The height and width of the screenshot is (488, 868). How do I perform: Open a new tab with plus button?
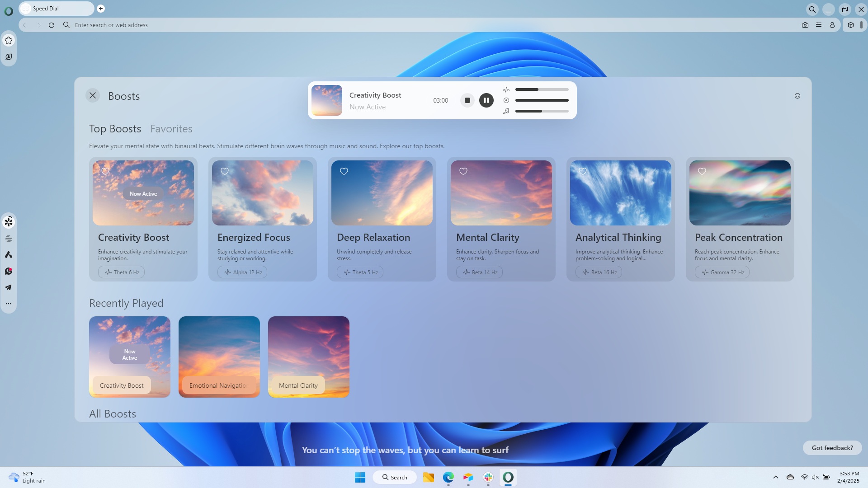pyautogui.click(x=101, y=9)
